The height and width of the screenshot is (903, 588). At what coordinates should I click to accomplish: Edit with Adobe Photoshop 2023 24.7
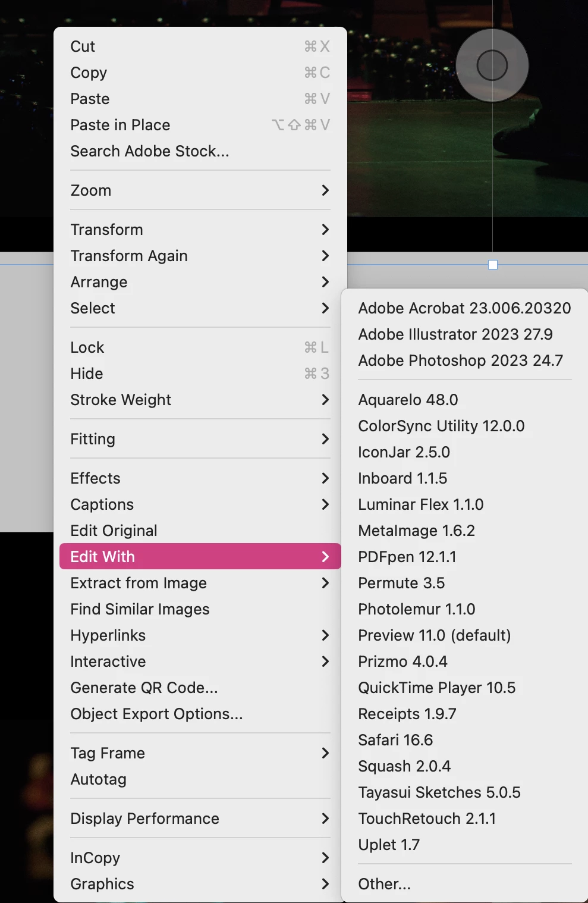[x=465, y=360]
